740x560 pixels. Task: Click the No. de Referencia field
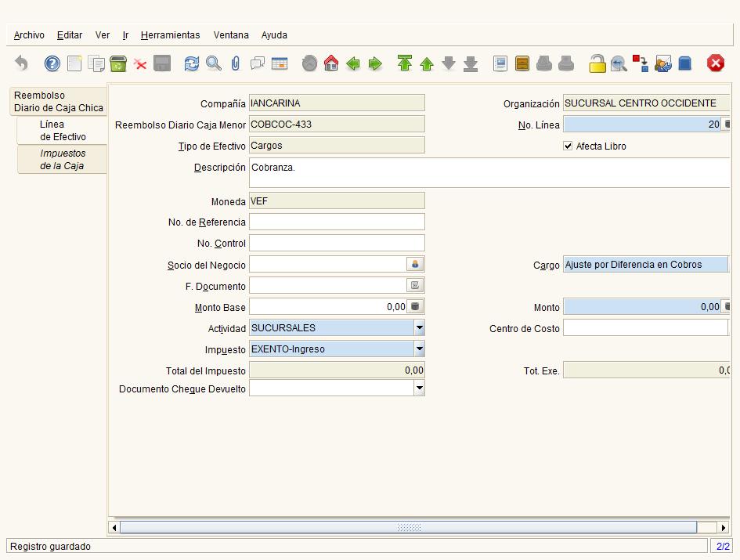[x=337, y=222]
